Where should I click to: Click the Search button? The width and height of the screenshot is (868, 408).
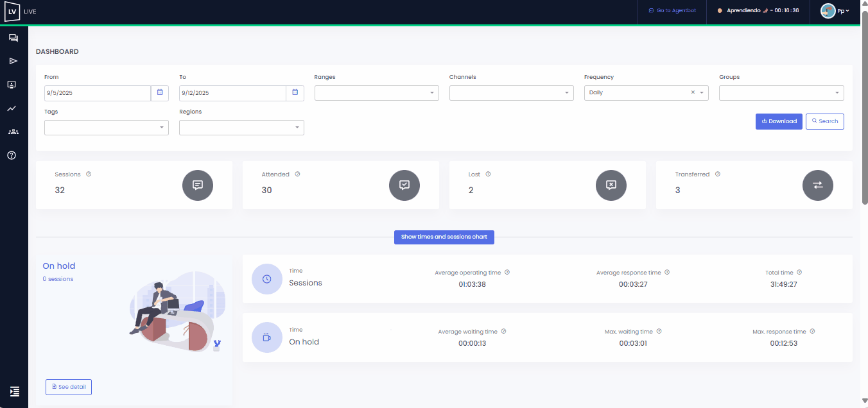click(825, 121)
